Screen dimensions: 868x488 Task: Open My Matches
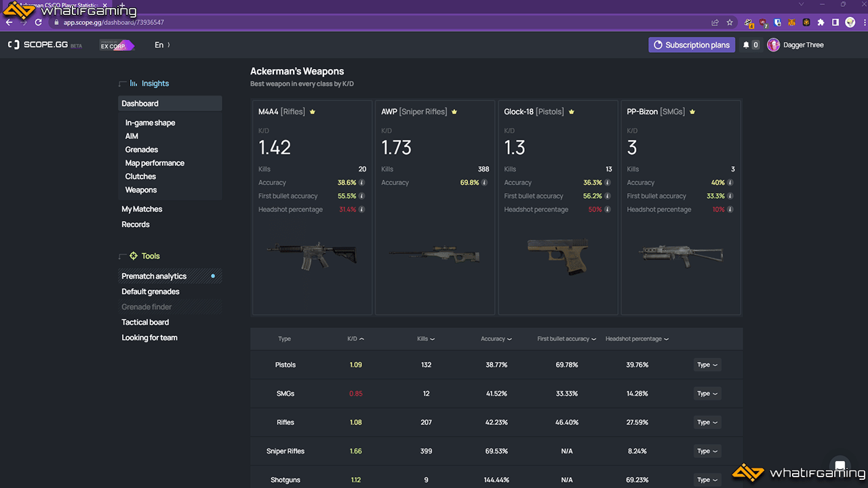click(x=142, y=209)
